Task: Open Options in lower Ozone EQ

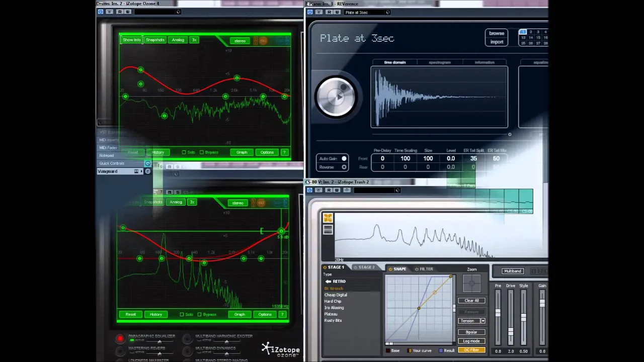Action: coord(265,314)
